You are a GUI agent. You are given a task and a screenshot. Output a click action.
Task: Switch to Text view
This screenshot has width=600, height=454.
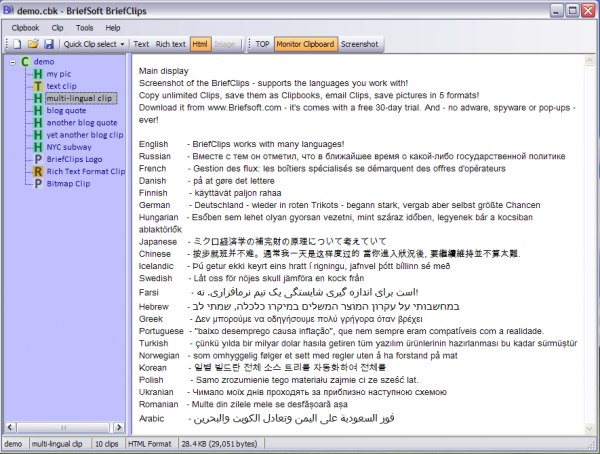point(141,44)
